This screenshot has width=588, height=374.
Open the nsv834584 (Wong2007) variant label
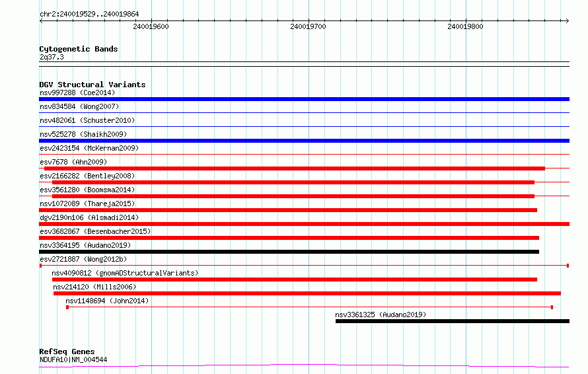click(x=79, y=106)
